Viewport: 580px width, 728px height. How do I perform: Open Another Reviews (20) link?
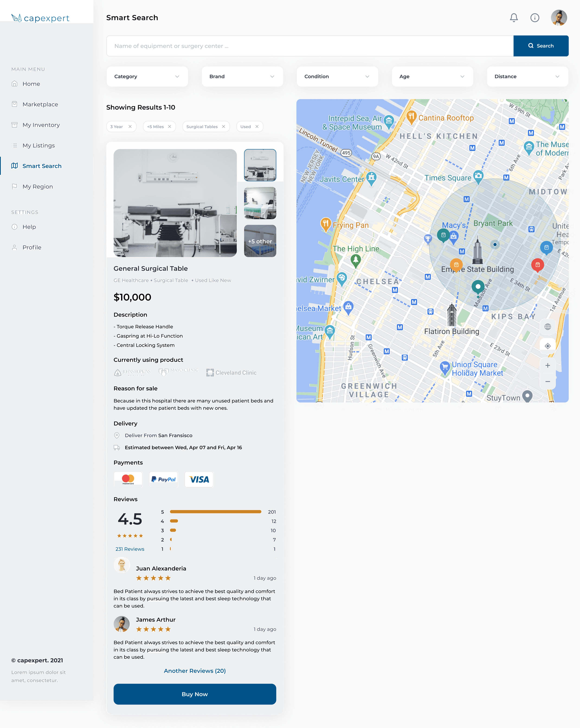(x=194, y=671)
